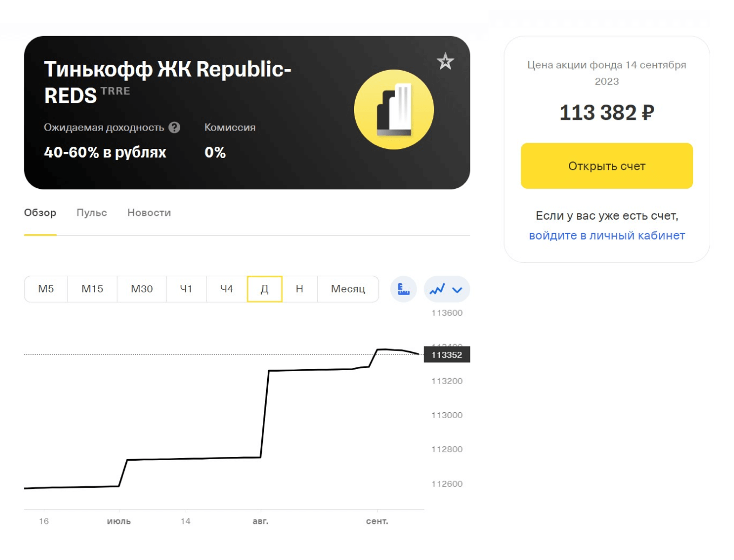The image size is (734, 560).
Task: Open the chart measurement ruler tool
Action: 404,289
